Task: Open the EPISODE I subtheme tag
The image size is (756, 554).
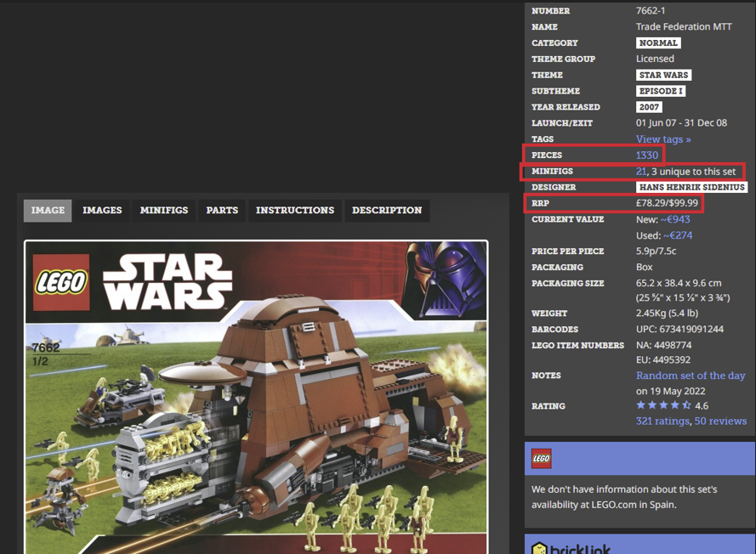Action: pyautogui.click(x=661, y=91)
